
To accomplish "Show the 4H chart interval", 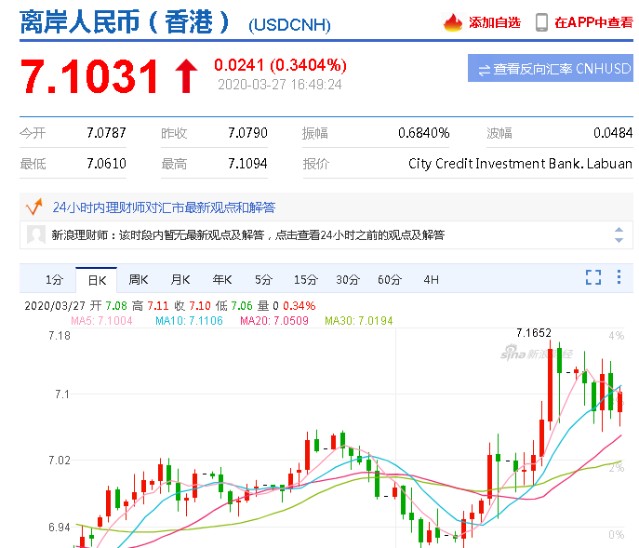I will 431,279.
